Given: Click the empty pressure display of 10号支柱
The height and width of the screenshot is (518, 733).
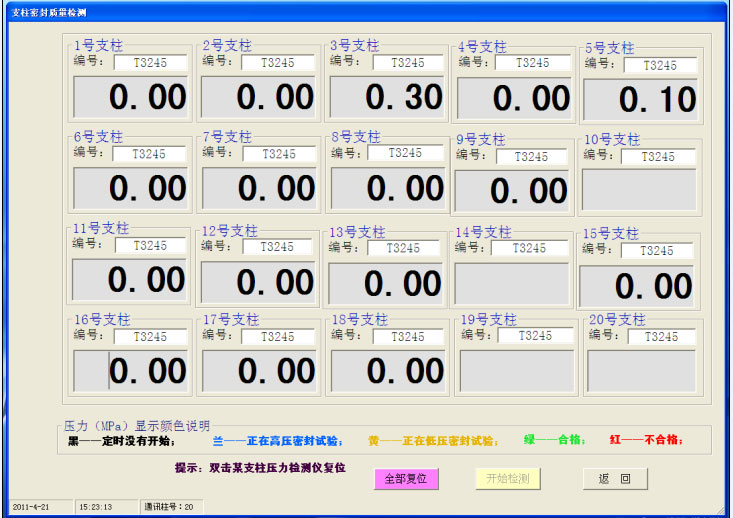Looking at the screenshot, I should (639, 190).
